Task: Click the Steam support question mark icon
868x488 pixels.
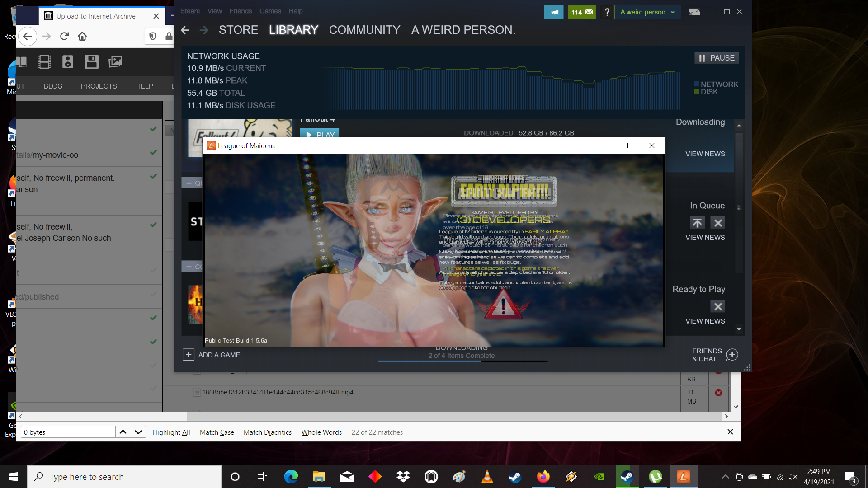Action: [607, 12]
